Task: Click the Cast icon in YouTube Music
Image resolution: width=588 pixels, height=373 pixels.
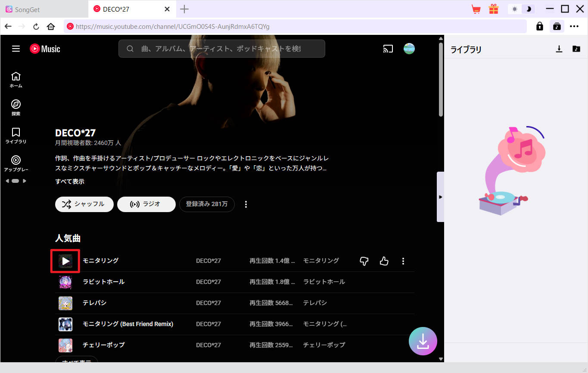Action: 388,49
